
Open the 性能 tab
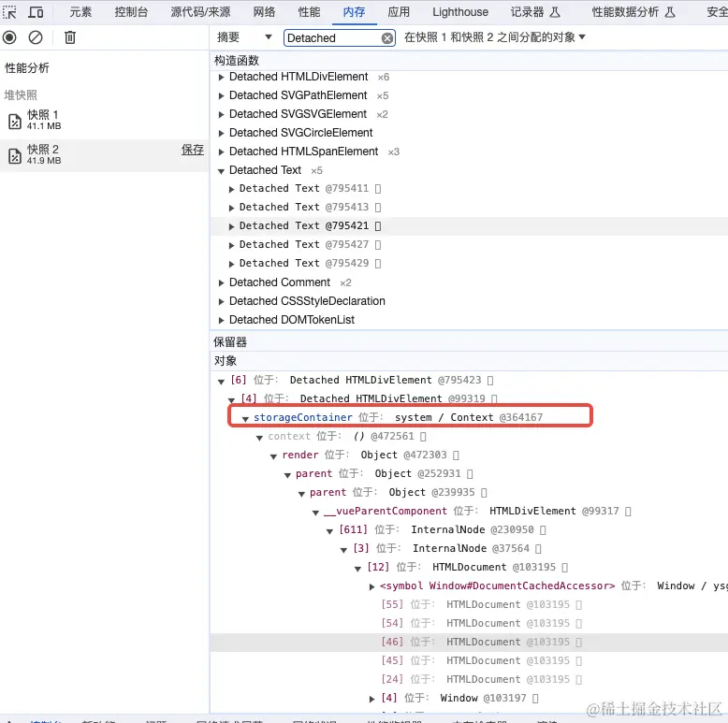(309, 12)
